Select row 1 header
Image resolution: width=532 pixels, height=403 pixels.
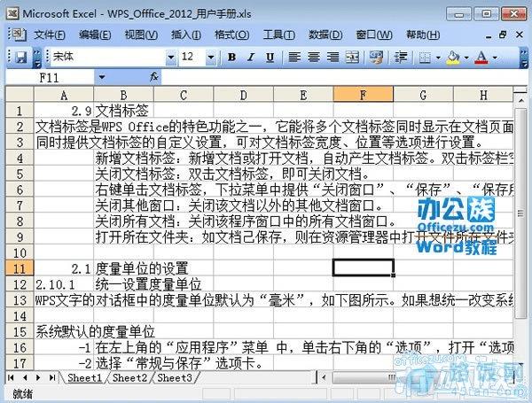(x=20, y=111)
